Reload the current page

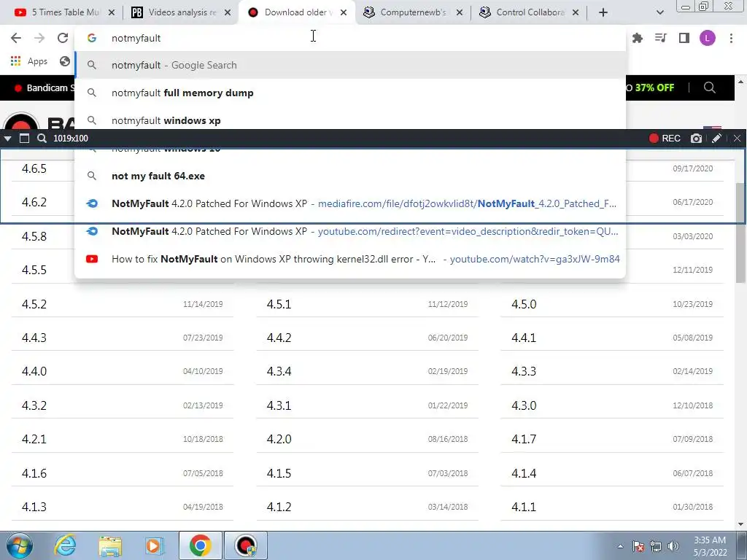[63, 38]
